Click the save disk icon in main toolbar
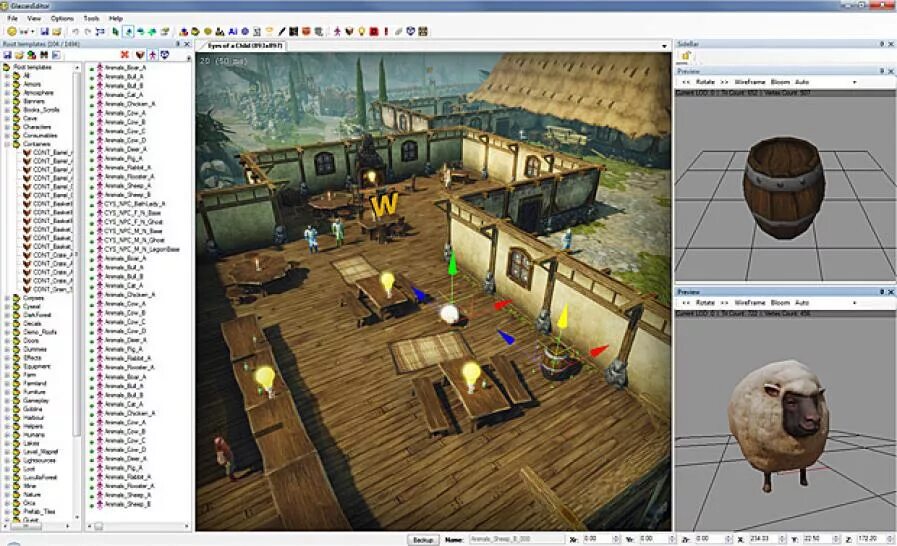897x546 pixels. [x=44, y=31]
